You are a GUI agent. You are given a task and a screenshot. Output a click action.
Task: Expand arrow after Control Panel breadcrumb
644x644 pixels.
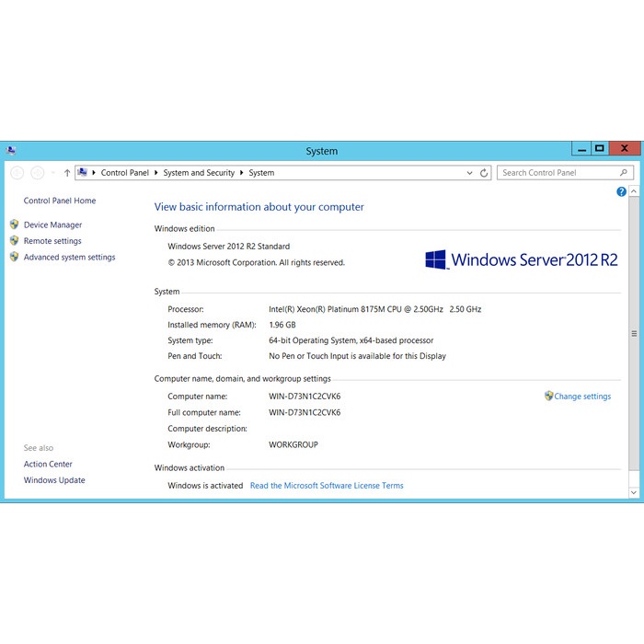coord(156,173)
